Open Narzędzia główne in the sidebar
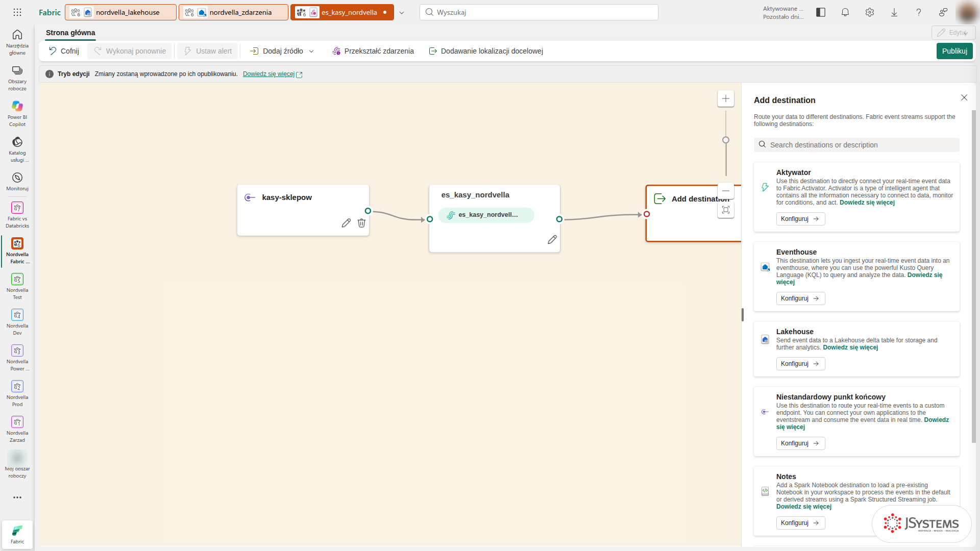980x551 pixels. point(17,42)
